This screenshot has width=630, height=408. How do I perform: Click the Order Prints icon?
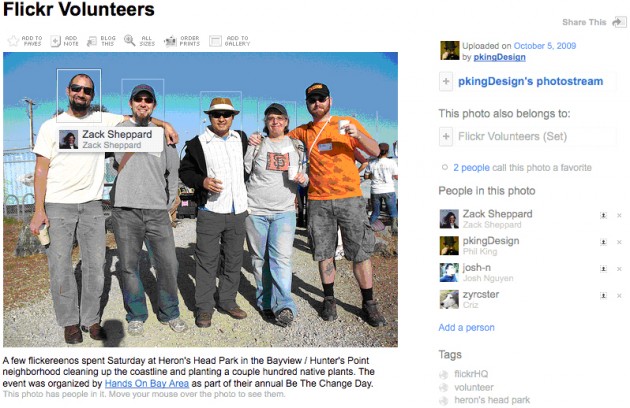coord(170,41)
